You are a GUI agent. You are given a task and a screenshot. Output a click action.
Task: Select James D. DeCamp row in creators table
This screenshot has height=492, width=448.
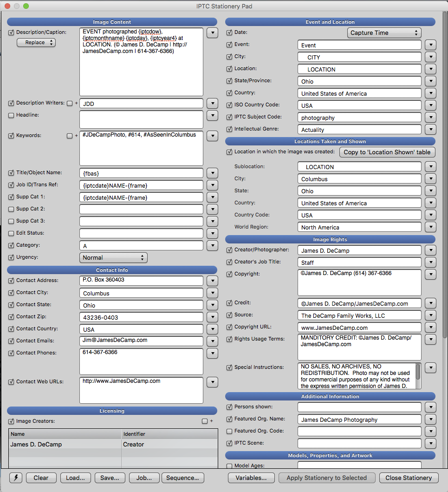tap(113, 444)
